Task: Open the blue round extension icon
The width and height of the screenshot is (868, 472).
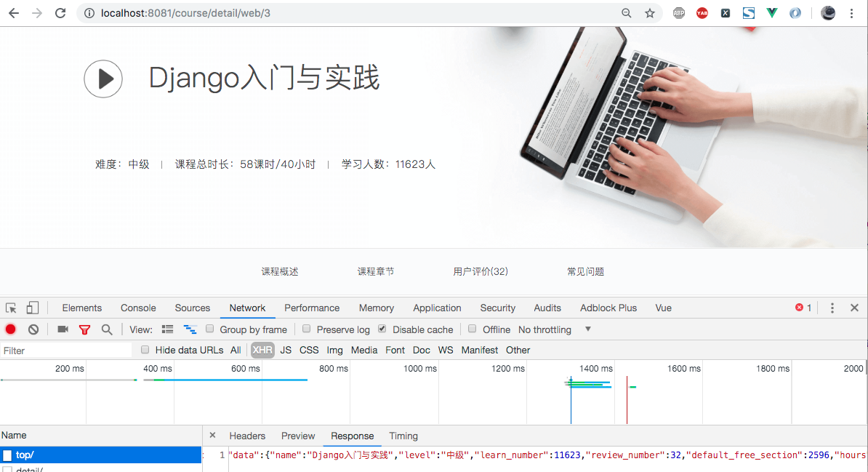Action: click(795, 13)
